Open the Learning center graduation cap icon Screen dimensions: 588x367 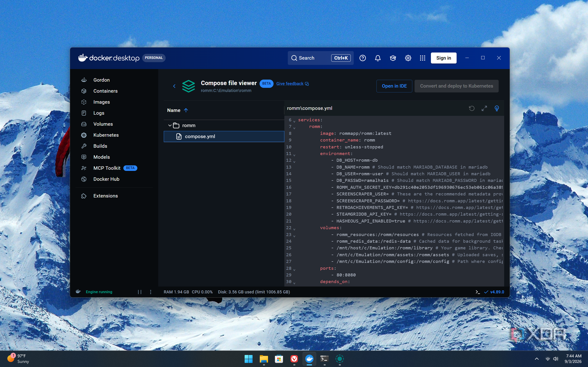393,58
